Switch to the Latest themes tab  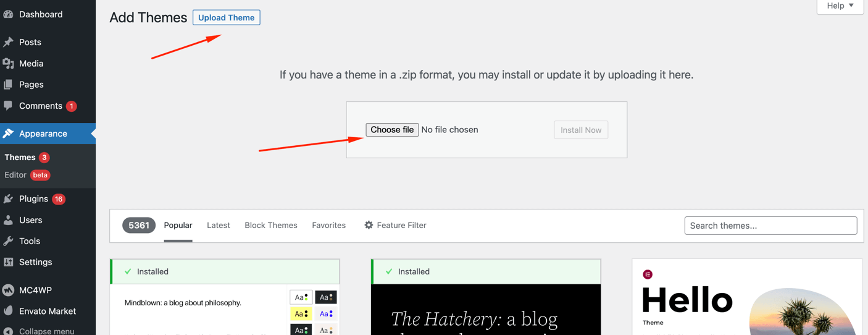point(219,225)
